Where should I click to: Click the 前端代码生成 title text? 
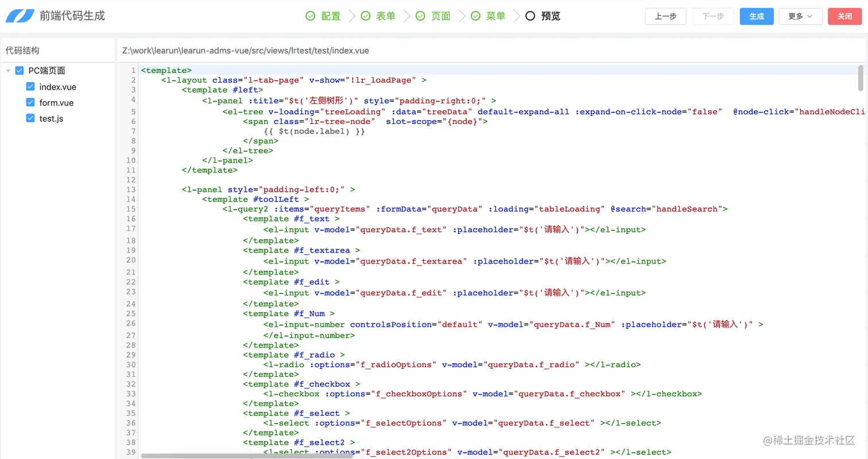tap(72, 16)
